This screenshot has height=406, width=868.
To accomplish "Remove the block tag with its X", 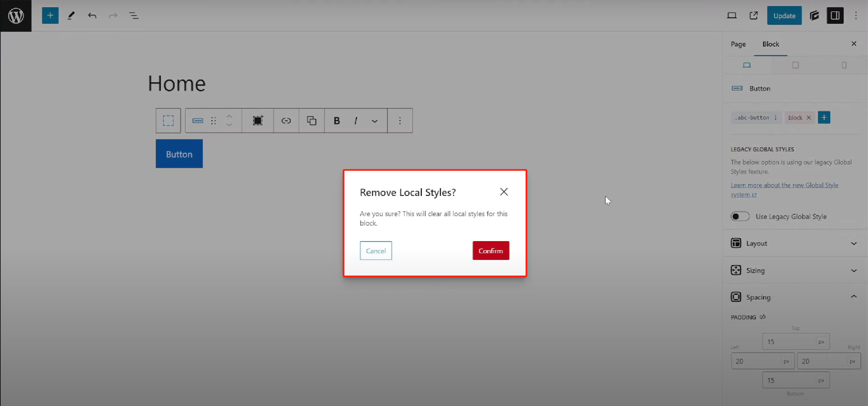I will 809,117.
